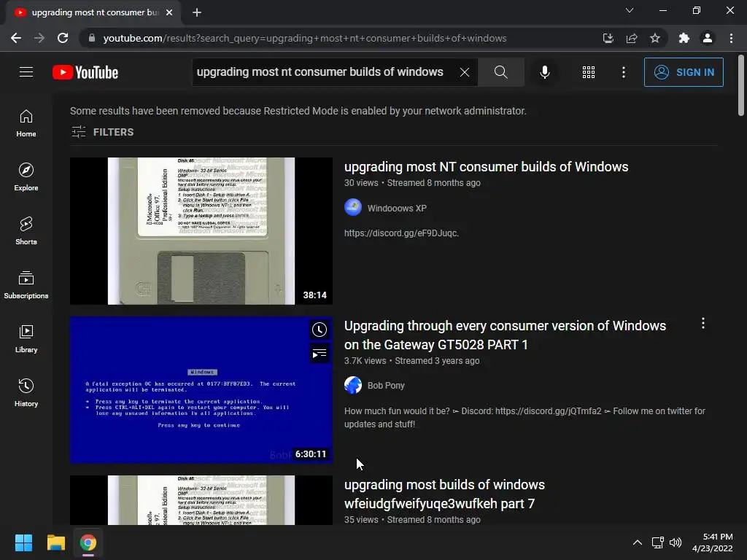Click the Restricted Mode notice text
747x560 pixels.
click(298, 111)
